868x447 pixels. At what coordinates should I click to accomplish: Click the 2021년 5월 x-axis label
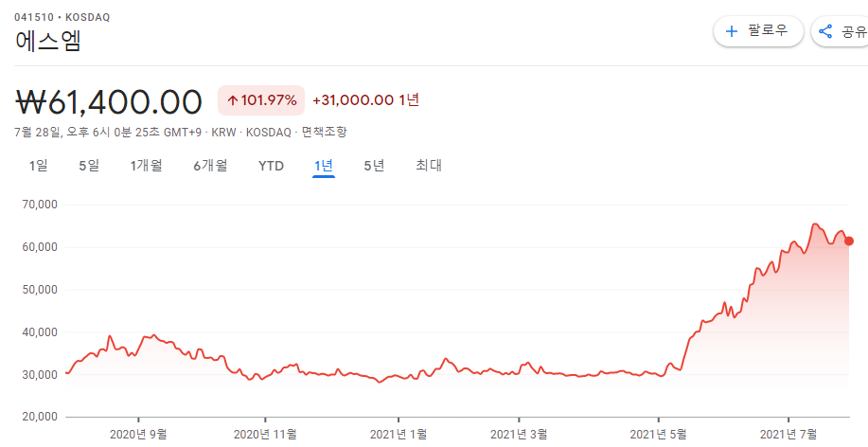point(658,435)
